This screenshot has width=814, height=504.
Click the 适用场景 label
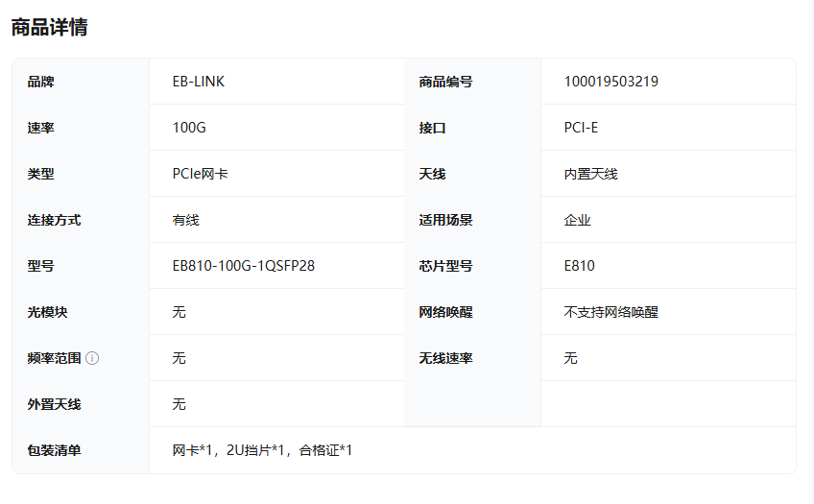[445, 220]
